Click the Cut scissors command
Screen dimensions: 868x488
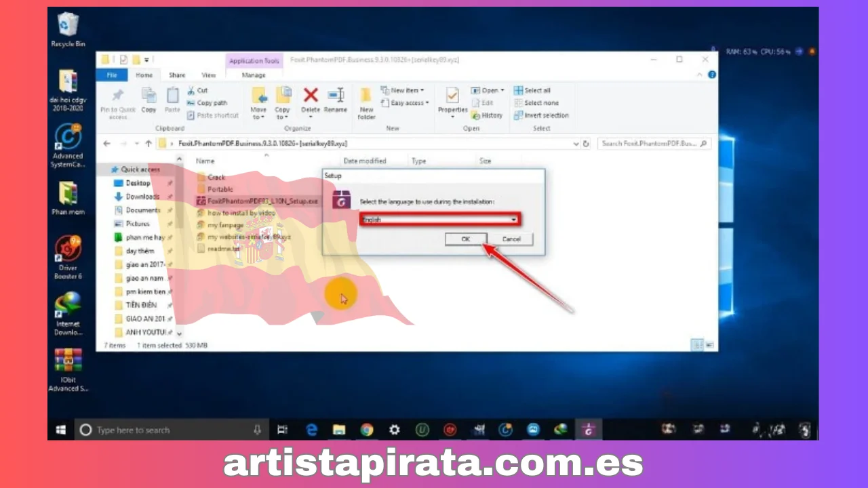(197, 90)
